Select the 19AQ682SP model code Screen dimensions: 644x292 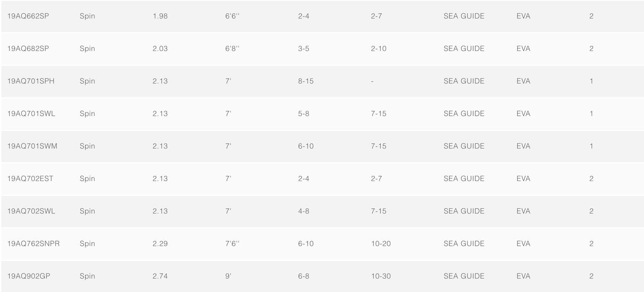pyautogui.click(x=28, y=49)
